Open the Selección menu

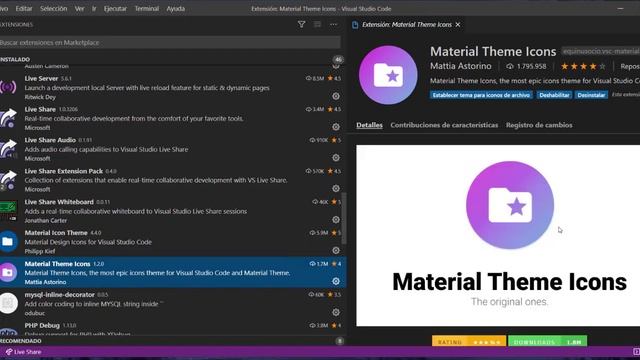53,9
